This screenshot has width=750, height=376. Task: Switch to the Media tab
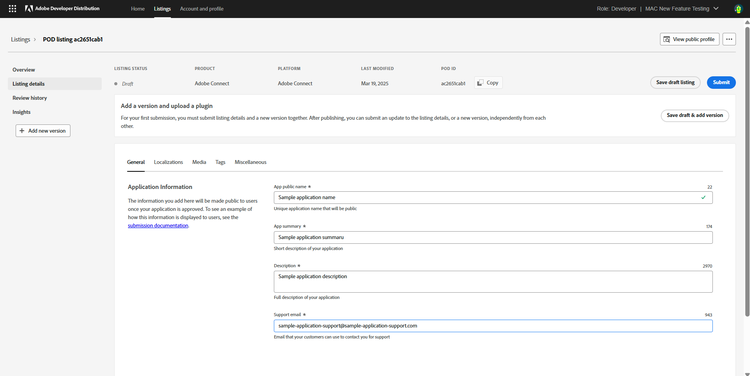coord(199,162)
